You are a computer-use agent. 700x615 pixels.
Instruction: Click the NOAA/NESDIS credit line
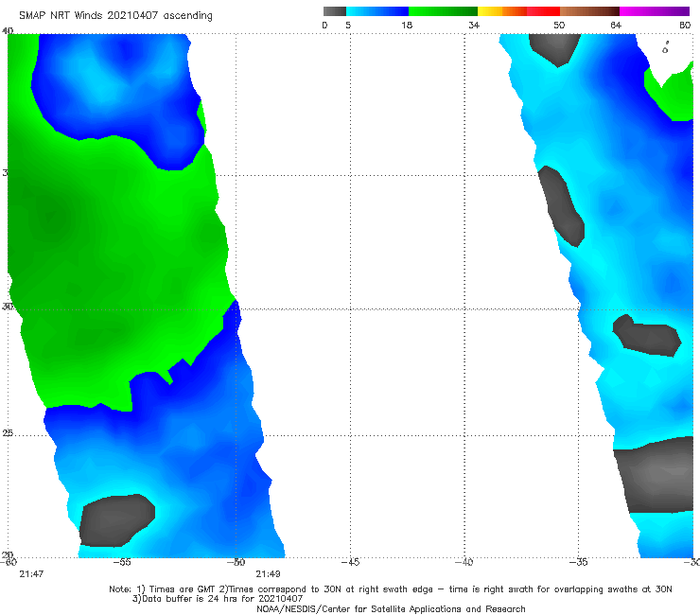coord(391,609)
